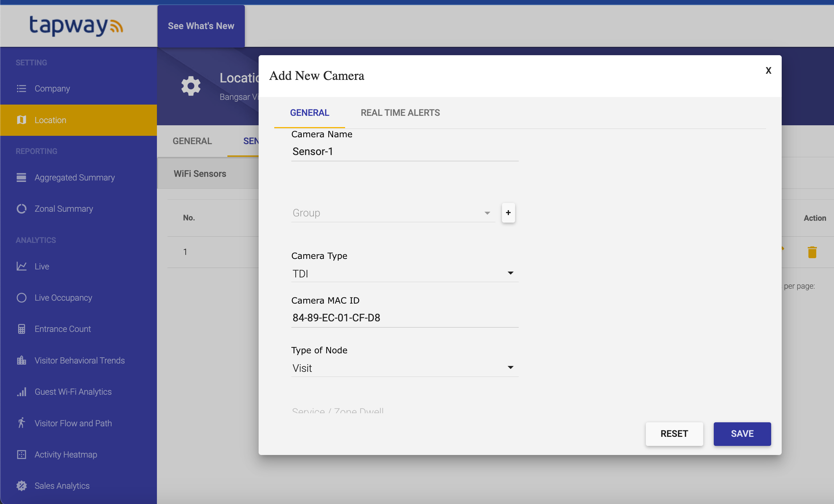The image size is (834, 504).
Task: Open Guest Wi-Fi Analytics
Action: coord(73,392)
